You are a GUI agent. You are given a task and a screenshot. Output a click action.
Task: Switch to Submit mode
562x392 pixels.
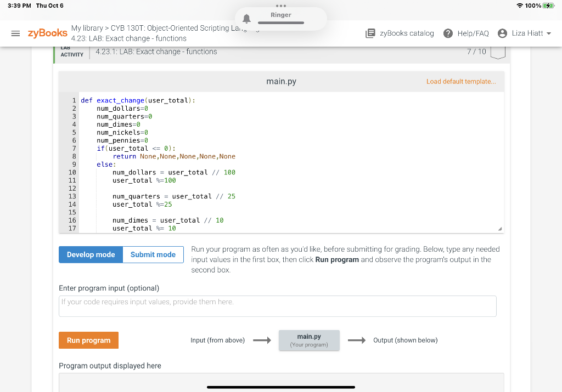pos(153,254)
